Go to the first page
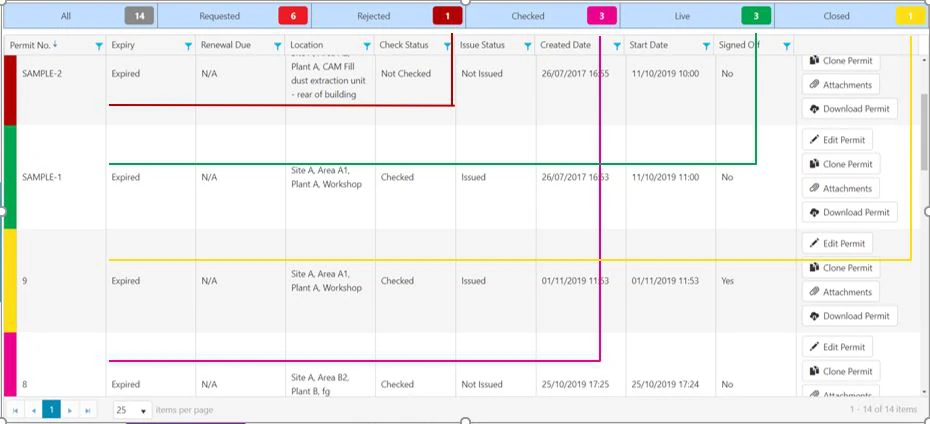Image resolution: width=930 pixels, height=424 pixels. pyautogui.click(x=15, y=410)
